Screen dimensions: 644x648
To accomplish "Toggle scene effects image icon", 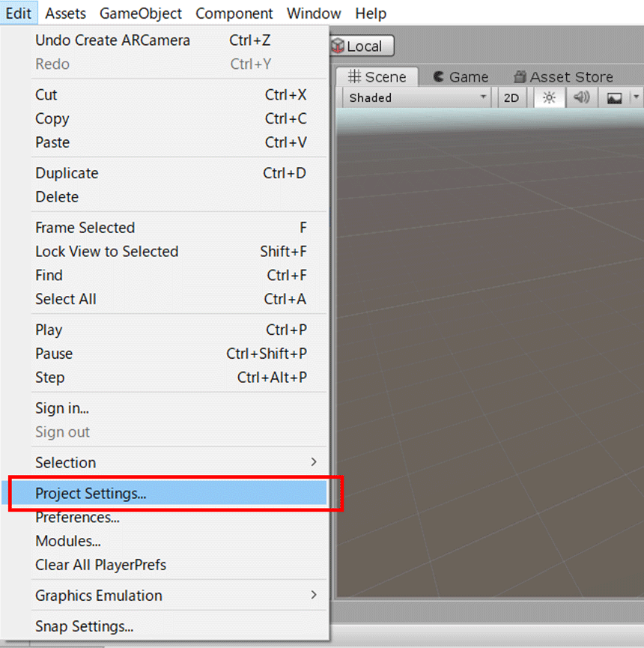I will pyautogui.click(x=614, y=98).
